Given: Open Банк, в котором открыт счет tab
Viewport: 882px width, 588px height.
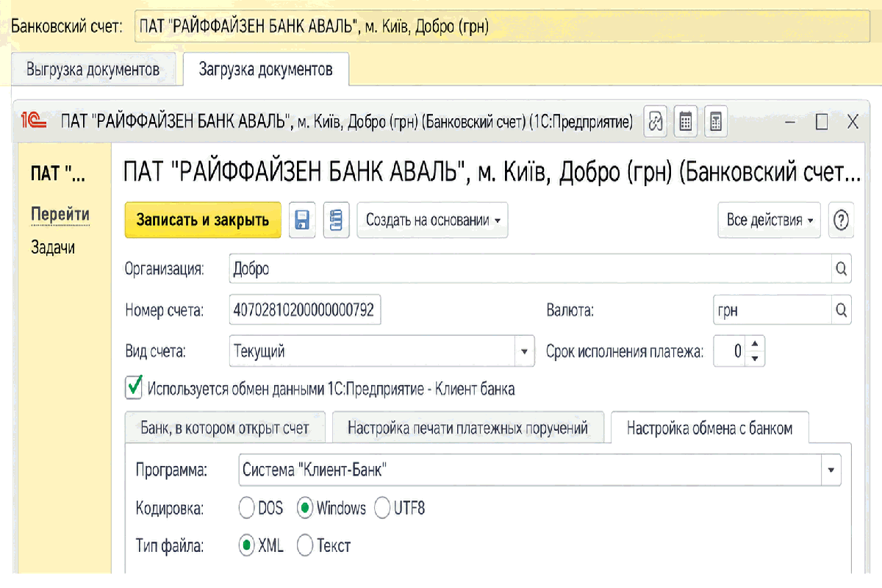Looking at the screenshot, I should point(224,428).
